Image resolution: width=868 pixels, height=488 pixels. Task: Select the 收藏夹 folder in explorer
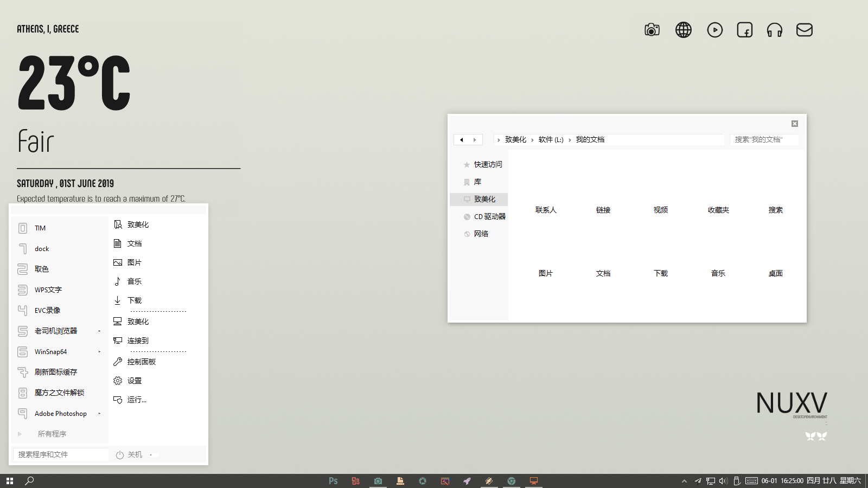coord(718,210)
